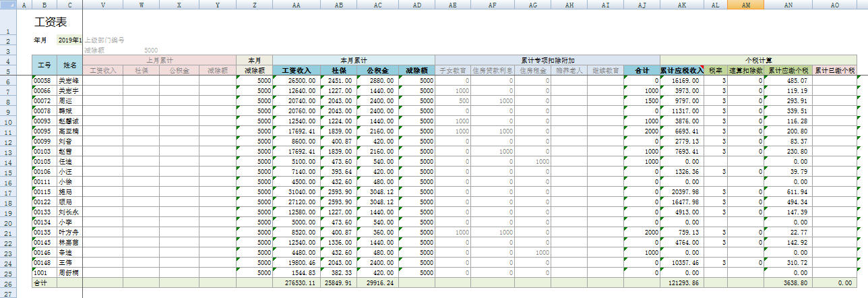Click the 本月累计 merged header
Viewport: 868px width, 298px height.
pos(353,60)
